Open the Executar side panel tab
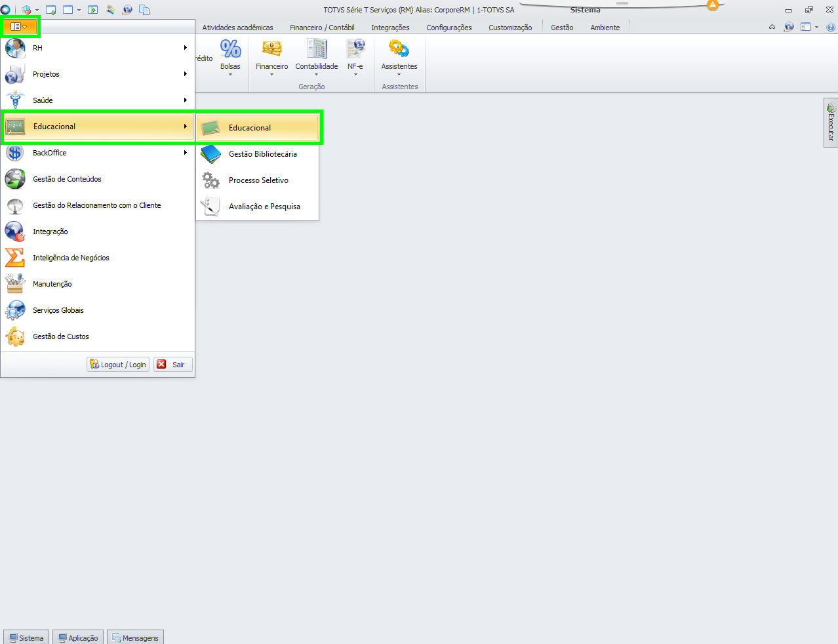Viewport: 838px width, 644px height. [x=831, y=123]
